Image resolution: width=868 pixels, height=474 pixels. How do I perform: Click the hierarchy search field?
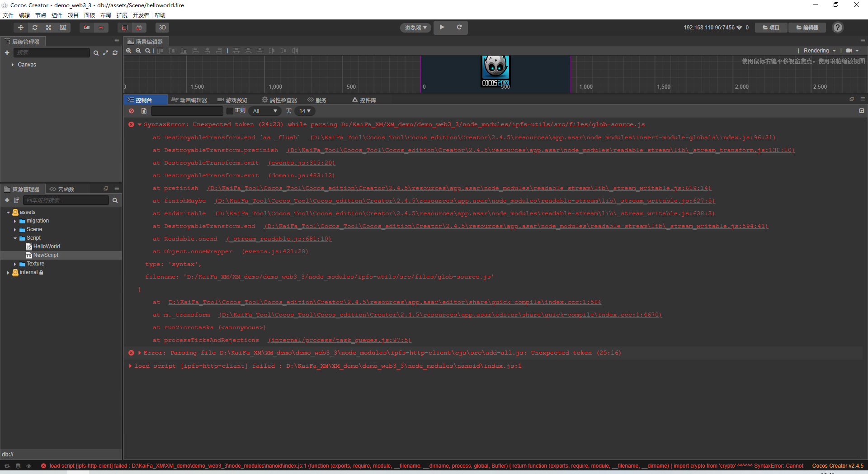click(52, 53)
